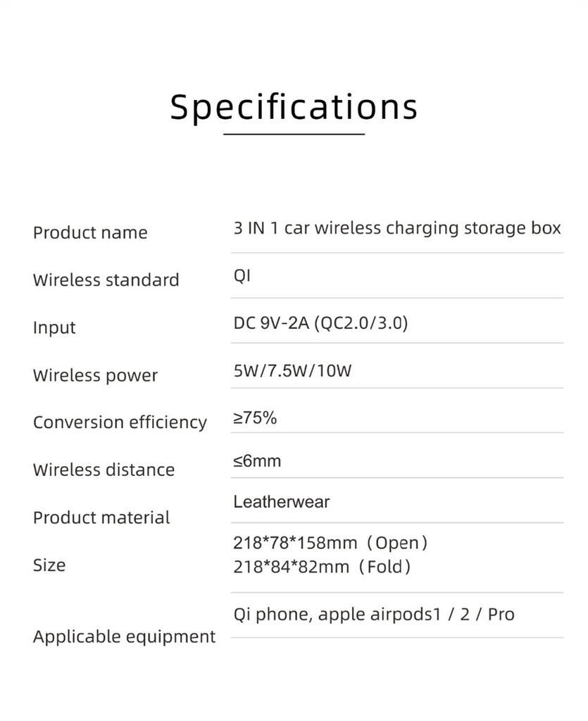Viewport: 588px width, 721px height.
Task: Click the ≥75% efficiency value
Action: pos(255,418)
